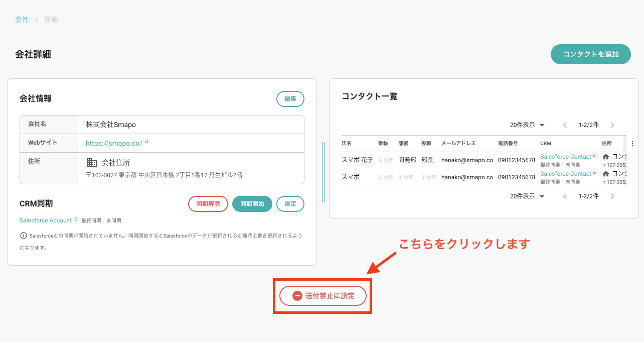Click home icon in second row address cell

pyautogui.click(x=606, y=174)
